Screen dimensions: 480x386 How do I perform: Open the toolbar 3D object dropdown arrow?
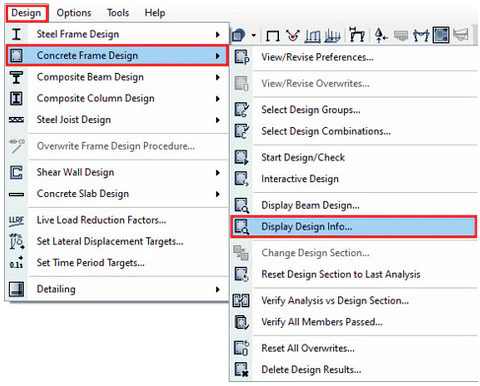[254, 35]
